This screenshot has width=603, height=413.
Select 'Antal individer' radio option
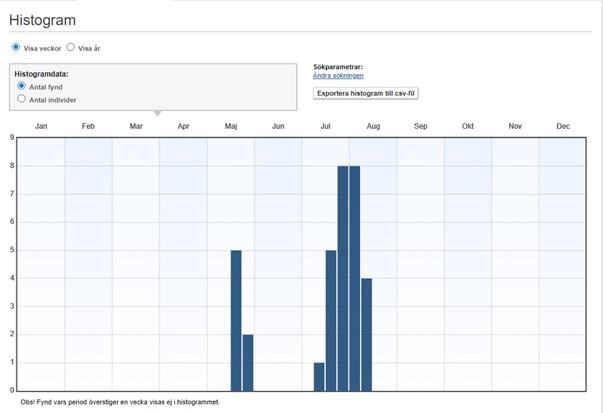click(x=22, y=99)
